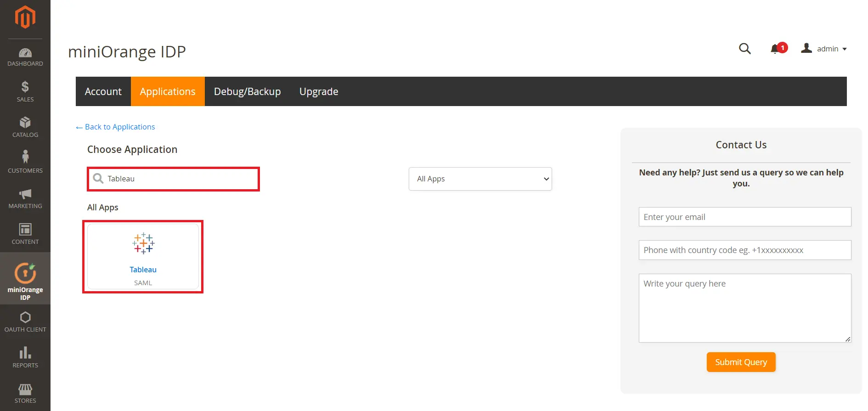Click the Tableau app name link

click(x=143, y=270)
